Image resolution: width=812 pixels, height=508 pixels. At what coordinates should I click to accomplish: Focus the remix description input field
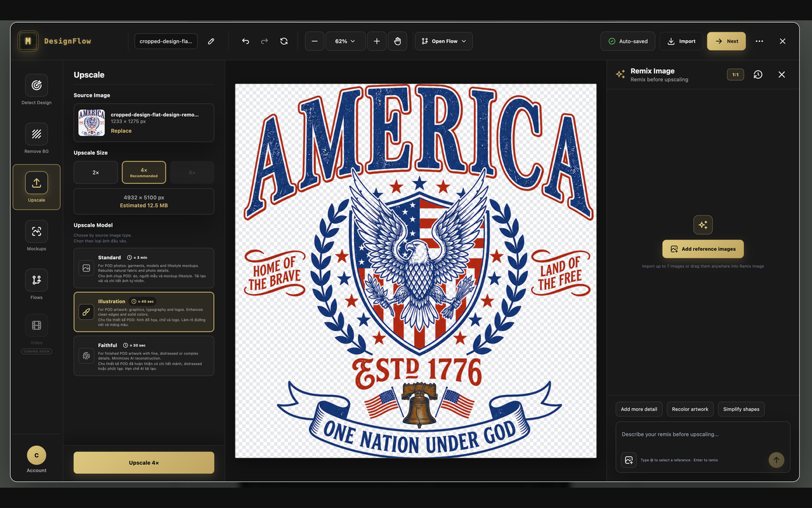[x=703, y=434]
